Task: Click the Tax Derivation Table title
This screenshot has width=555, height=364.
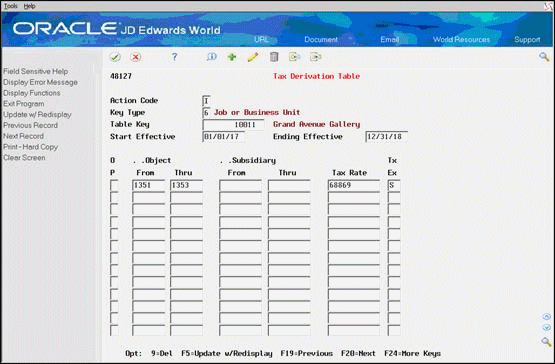Action: coord(316,76)
